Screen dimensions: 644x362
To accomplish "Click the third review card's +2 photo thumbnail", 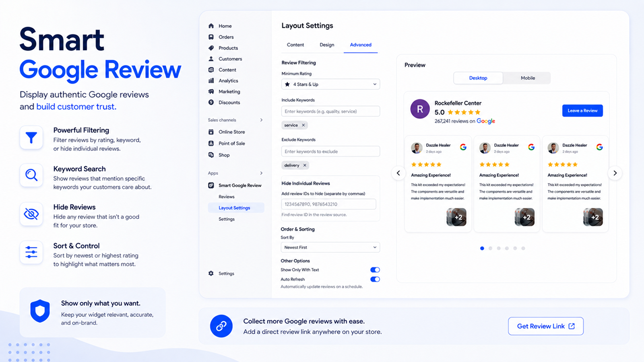I will click(x=593, y=217).
